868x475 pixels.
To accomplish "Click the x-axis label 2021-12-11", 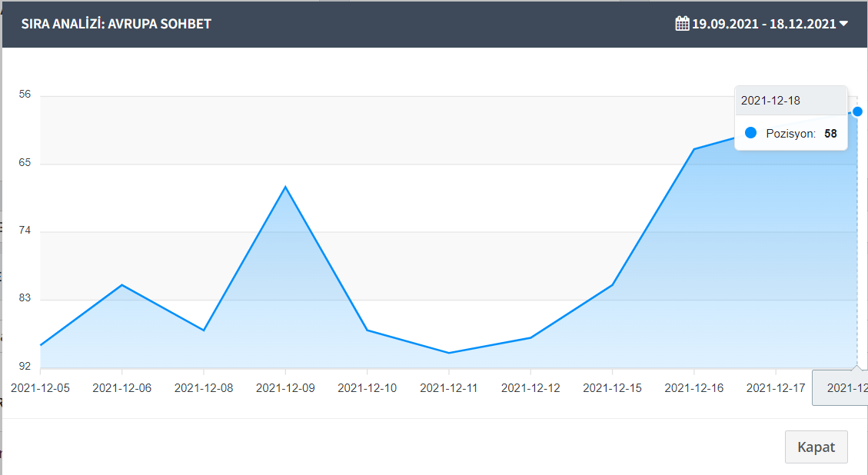I will (x=448, y=388).
